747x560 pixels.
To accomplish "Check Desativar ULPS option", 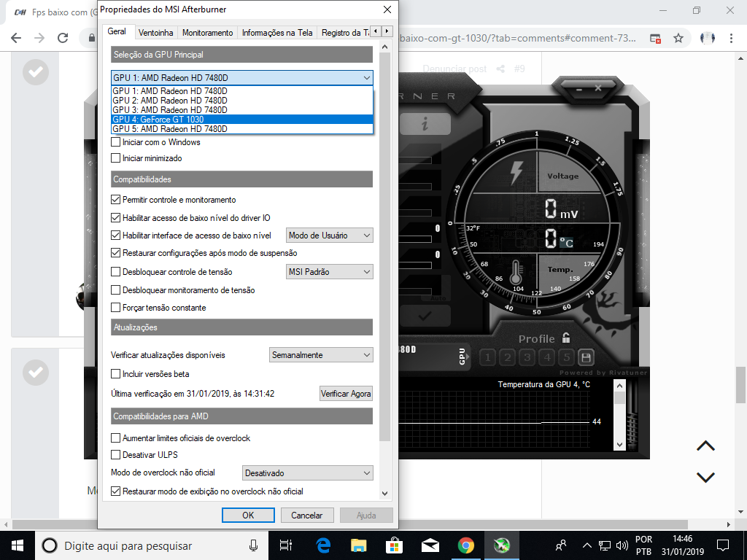I will click(115, 455).
